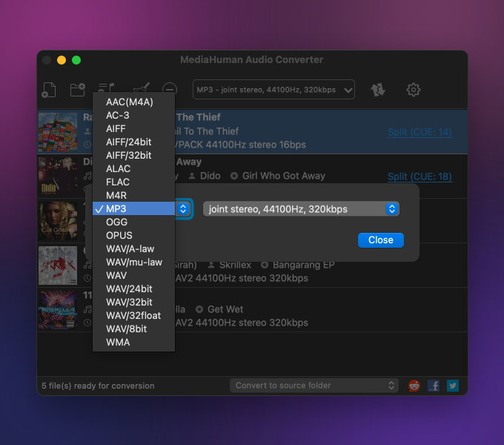Select the checked MP3 format entry
Viewport: 504px width, 445px height.
[x=133, y=208]
